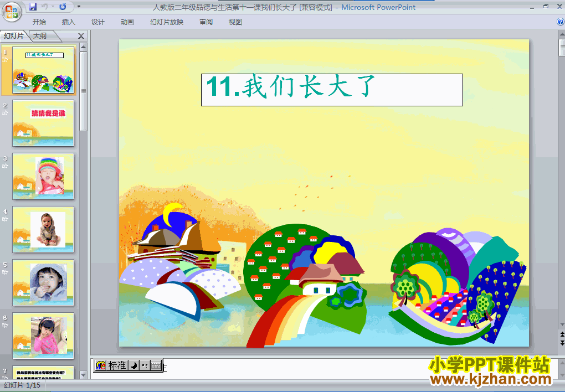565x392 pixels.
Task: Restore down the PowerPoint window
Action: (546, 7)
